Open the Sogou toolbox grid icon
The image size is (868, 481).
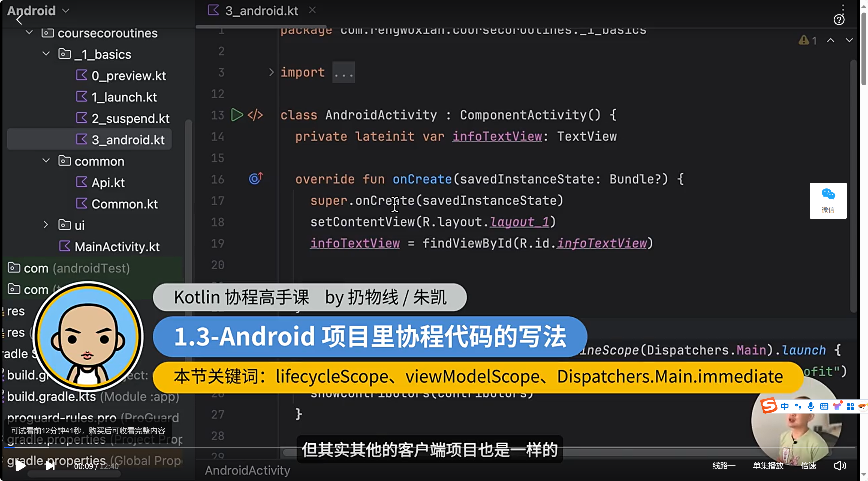[x=851, y=407]
